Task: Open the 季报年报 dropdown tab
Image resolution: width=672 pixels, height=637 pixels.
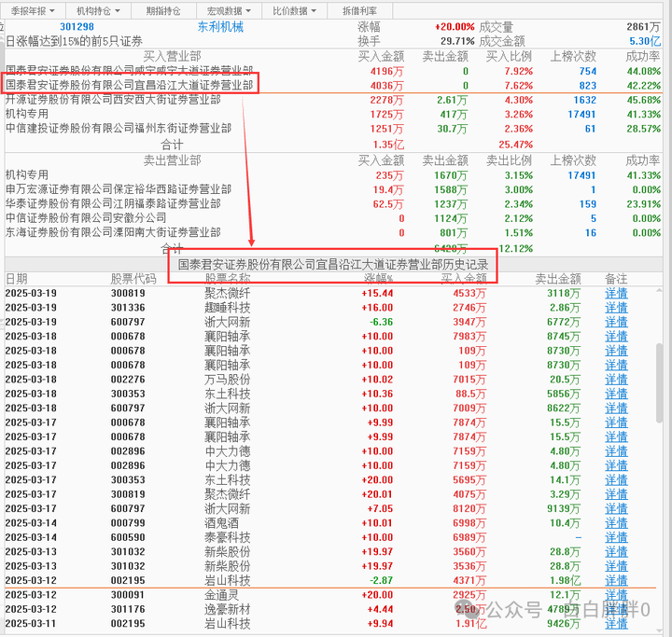Action: 33,10
